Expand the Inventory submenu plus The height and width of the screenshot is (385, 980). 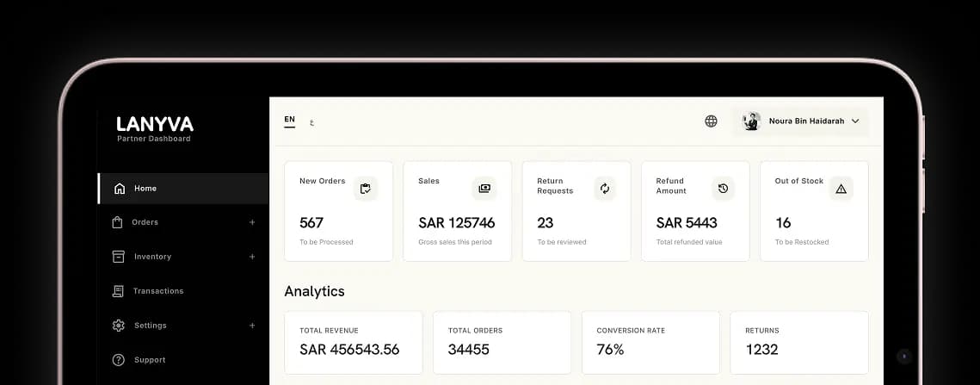click(252, 257)
